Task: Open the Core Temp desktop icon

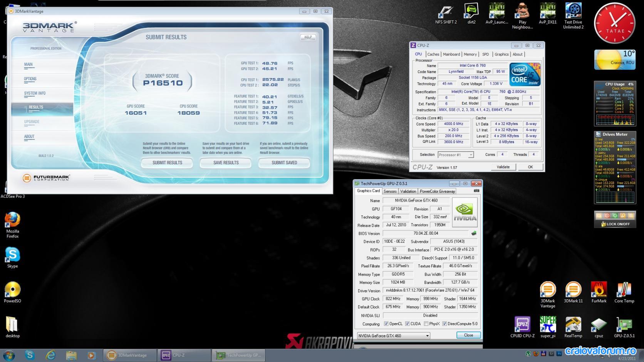Action: point(624,292)
